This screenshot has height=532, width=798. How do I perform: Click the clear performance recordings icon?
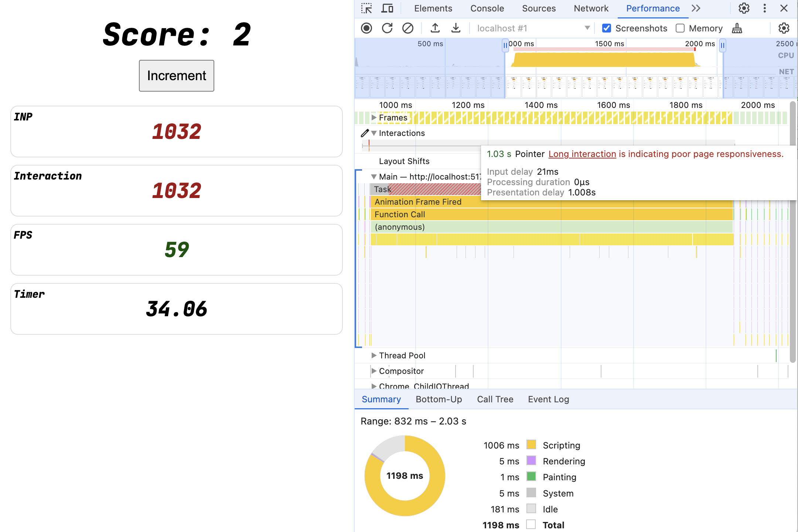pyautogui.click(x=407, y=28)
